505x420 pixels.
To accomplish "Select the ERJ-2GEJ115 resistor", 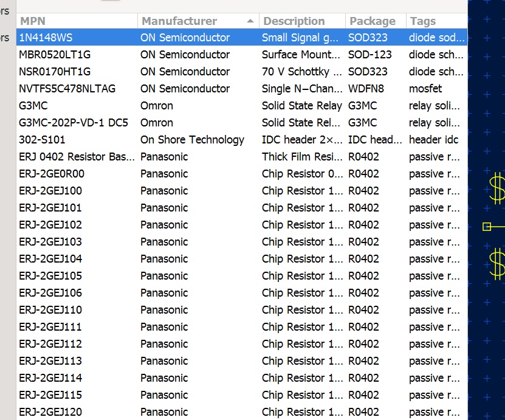I will (x=242, y=395).
